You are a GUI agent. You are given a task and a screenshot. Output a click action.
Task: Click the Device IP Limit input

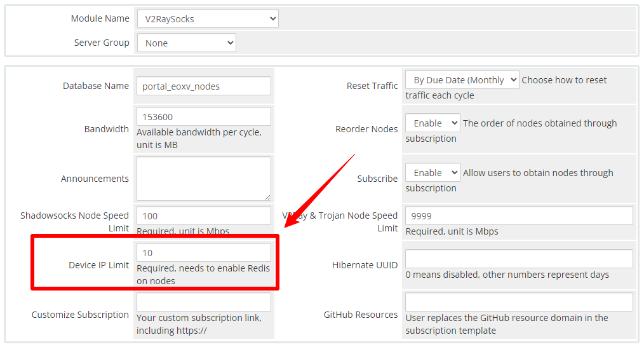[203, 253]
